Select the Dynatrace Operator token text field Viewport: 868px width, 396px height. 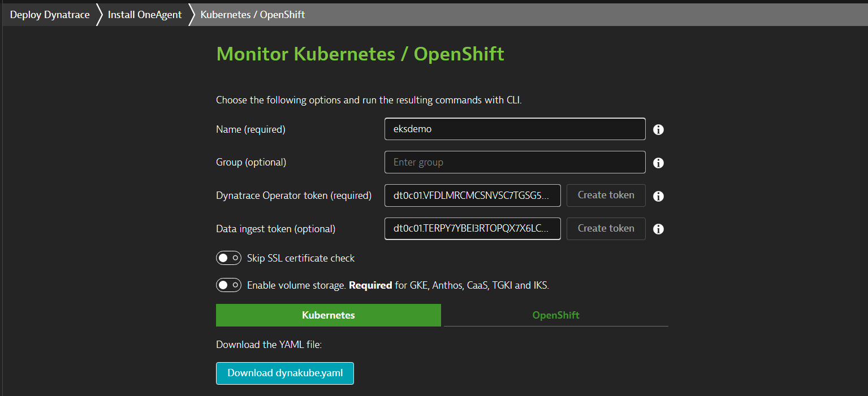472,195
